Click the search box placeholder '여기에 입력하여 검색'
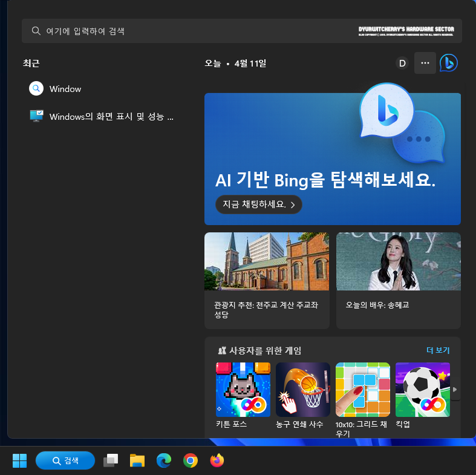The image size is (476, 475). pos(85,31)
